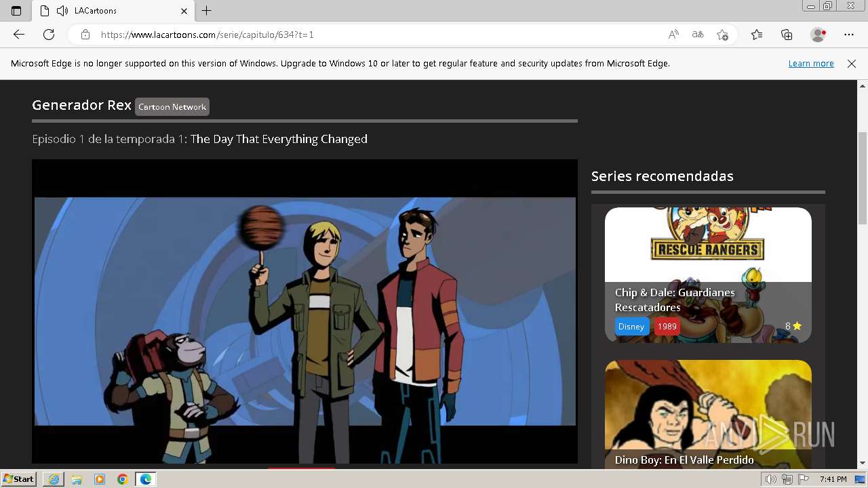
Task: Click the vertical scrollbar thumb
Action: pos(863,178)
